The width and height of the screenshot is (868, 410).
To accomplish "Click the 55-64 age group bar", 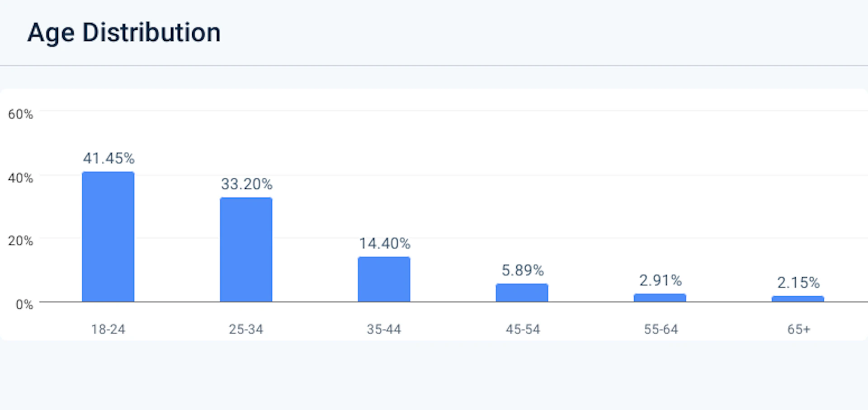I will pyautogui.click(x=660, y=298).
